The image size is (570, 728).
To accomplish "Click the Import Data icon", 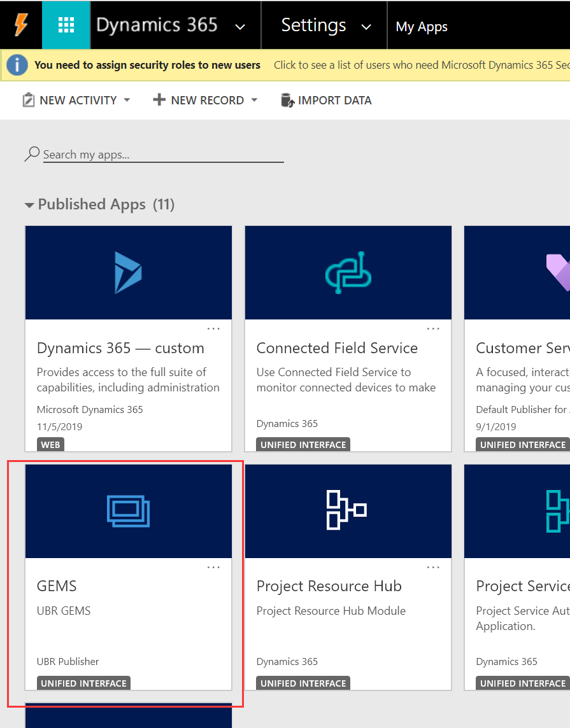I will pyautogui.click(x=287, y=100).
